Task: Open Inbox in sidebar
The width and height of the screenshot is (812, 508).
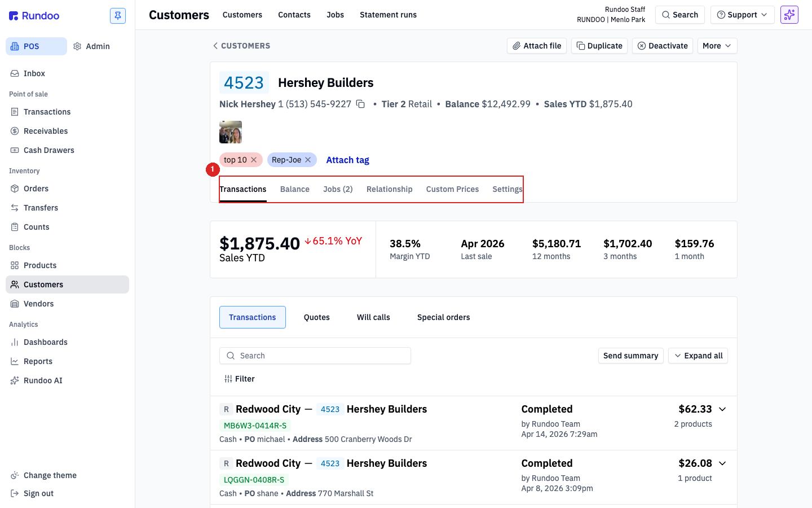Action: [68, 73]
